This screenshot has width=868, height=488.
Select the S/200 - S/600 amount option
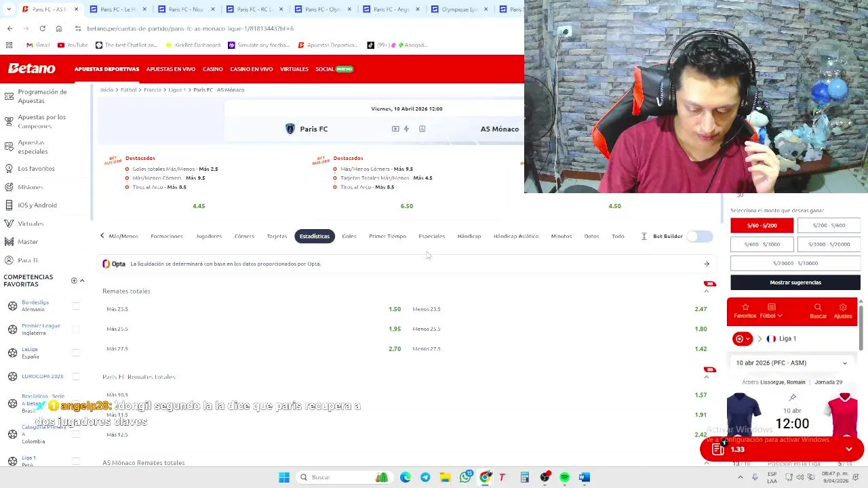tap(829, 225)
